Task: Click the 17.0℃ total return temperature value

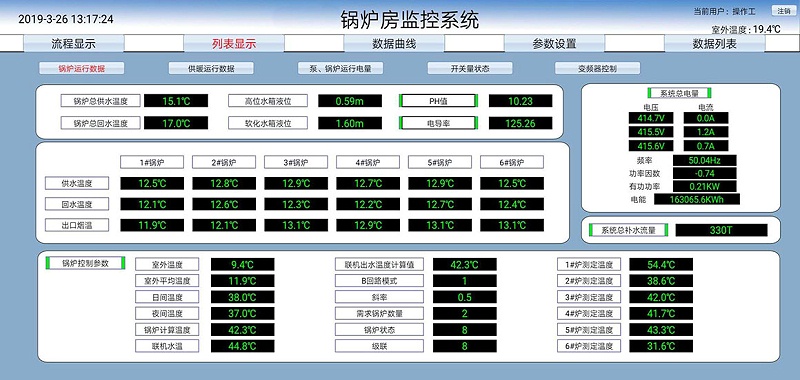Action: pos(176,123)
